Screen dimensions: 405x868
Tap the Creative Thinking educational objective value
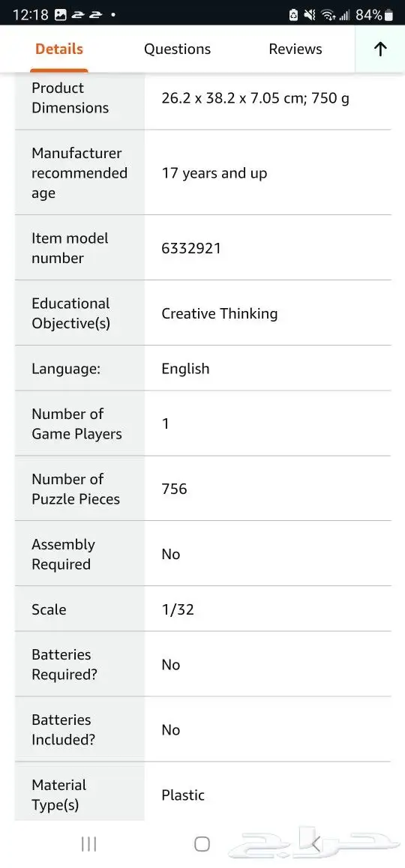[220, 313]
